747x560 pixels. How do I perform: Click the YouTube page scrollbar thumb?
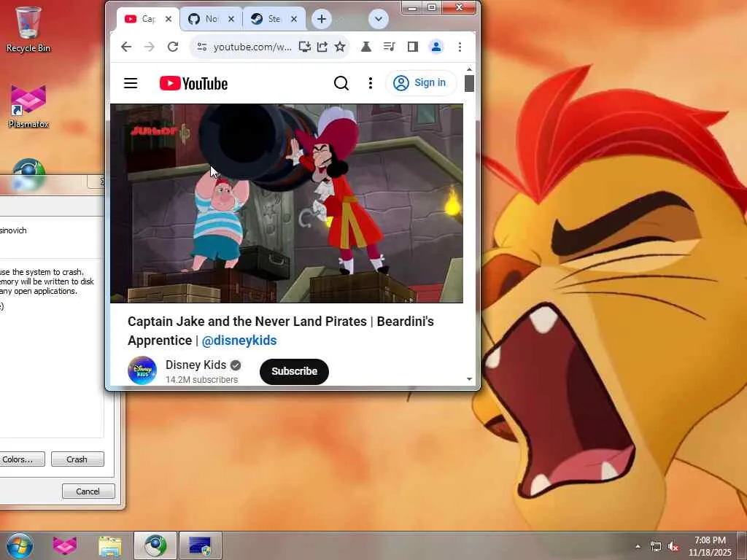click(x=469, y=83)
